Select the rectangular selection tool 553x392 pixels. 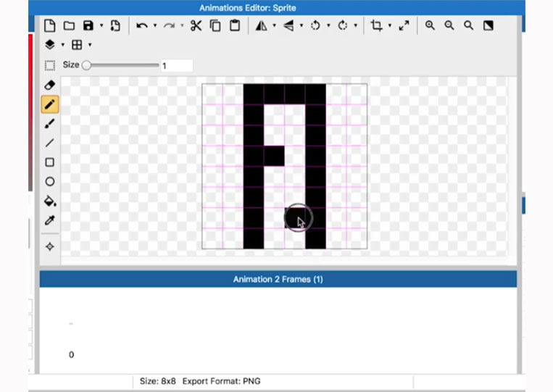tap(50, 65)
